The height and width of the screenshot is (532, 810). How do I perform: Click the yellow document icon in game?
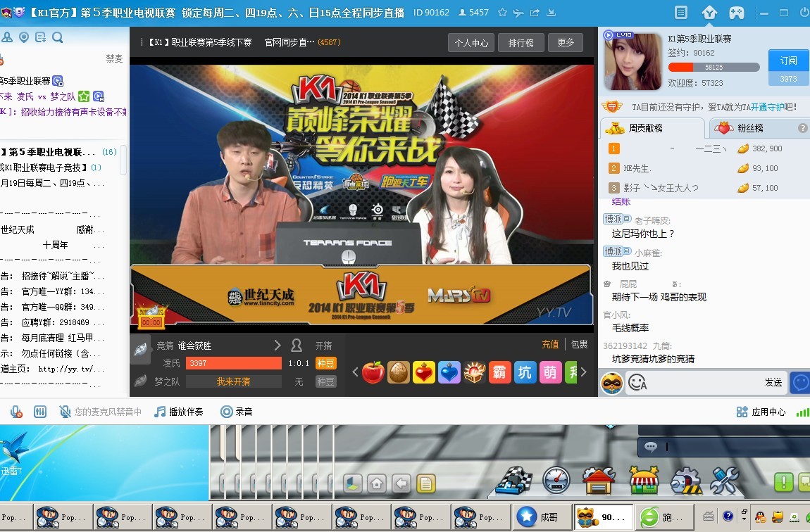[426, 483]
